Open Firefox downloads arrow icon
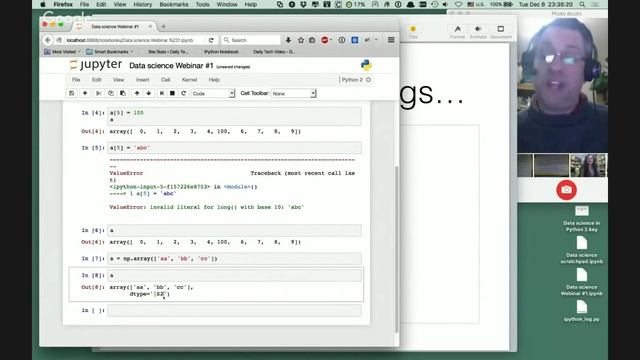This screenshot has height=360, width=640. coord(288,40)
